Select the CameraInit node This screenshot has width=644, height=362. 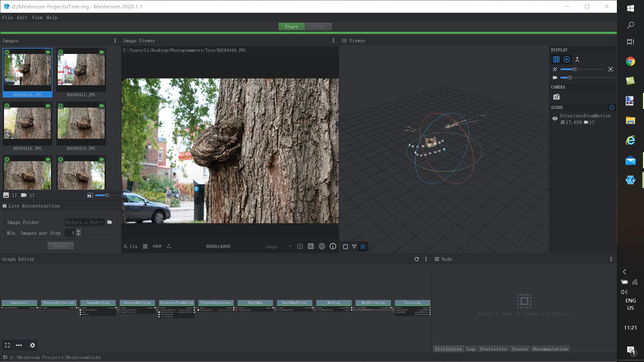(x=19, y=303)
